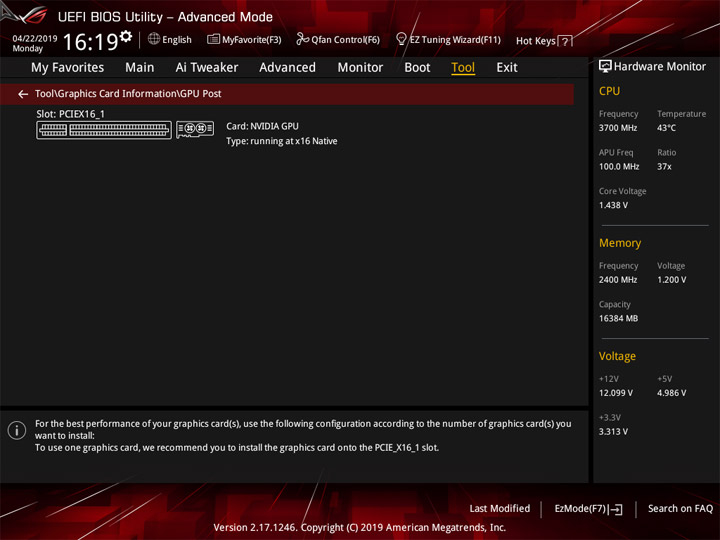720x540 pixels.
Task: Click the Ratio value 37x
Action: tap(664, 167)
